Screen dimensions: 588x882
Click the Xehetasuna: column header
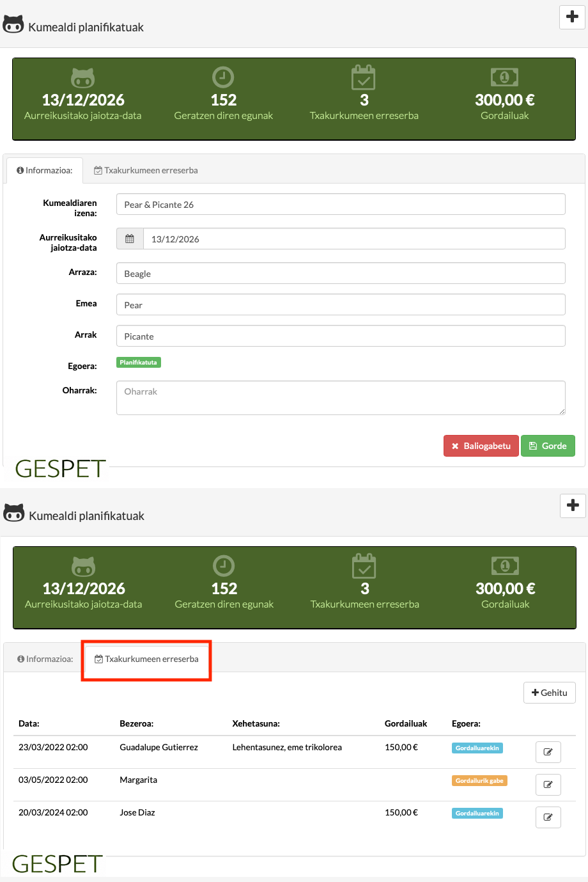coord(256,723)
